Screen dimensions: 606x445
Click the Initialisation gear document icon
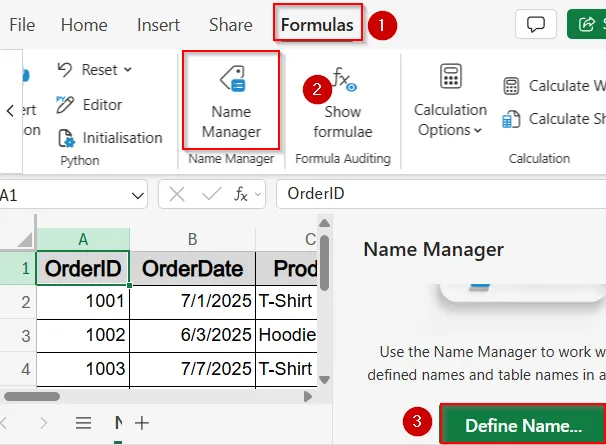point(66,138)
